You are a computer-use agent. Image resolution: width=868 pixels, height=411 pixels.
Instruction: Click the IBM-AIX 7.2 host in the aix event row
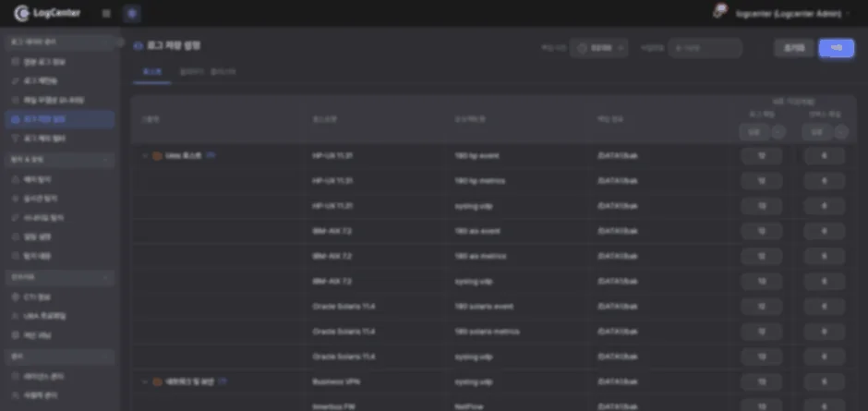coord(332,231)
